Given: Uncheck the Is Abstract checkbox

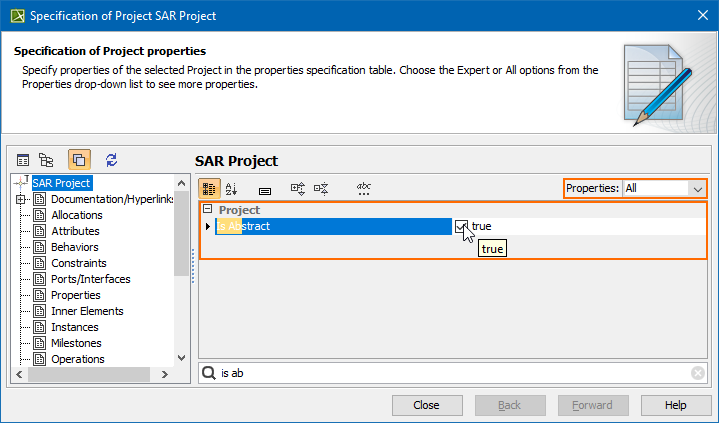Looking at the screenshot, I should pos(461,227).
